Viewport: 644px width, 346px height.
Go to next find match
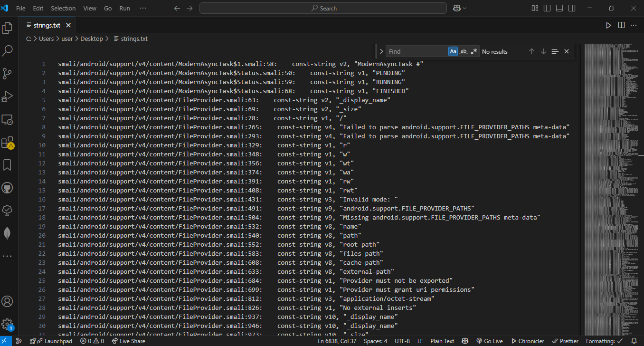(x=543, y=51)
